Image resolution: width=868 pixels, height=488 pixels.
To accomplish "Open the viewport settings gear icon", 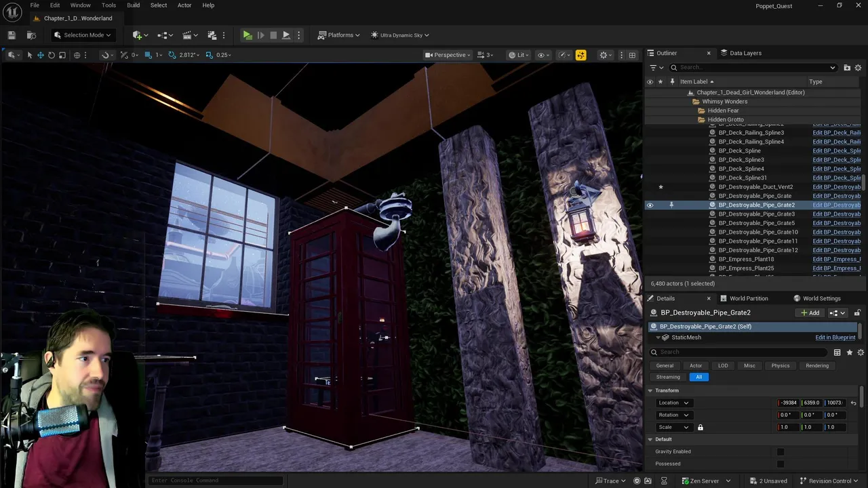I will [x=603, y=55].
